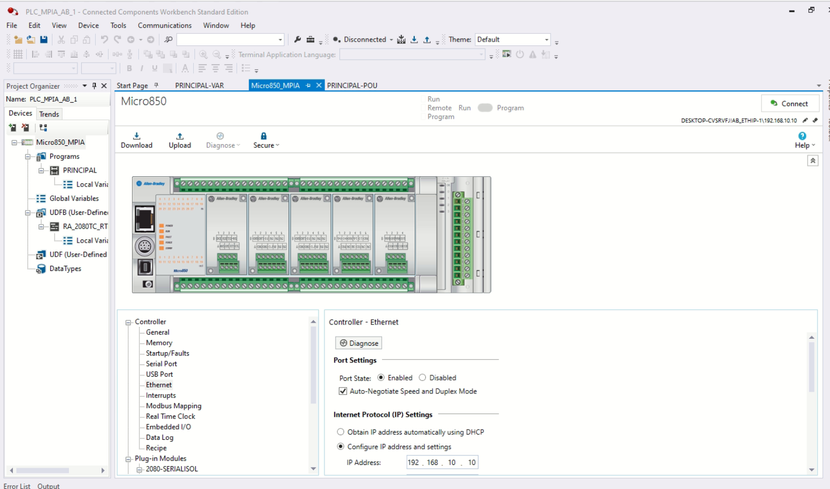Open the Tools menu
Viewport: 830px width, 489px height.
[118, 25]
